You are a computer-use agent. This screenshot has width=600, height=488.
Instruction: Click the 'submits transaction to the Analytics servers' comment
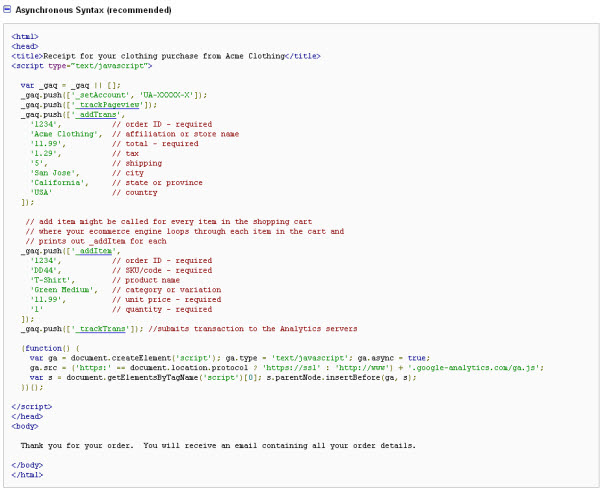(253, 329)
